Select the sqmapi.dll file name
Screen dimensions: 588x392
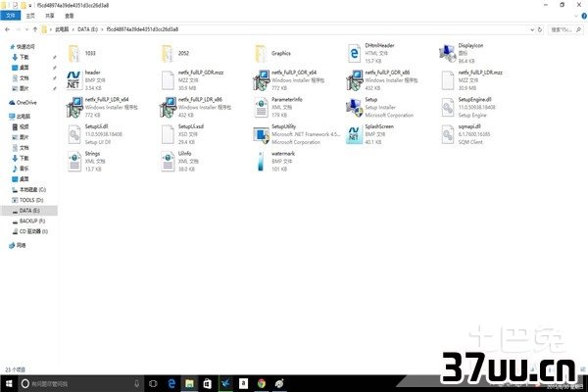click(x=469, y=126)
